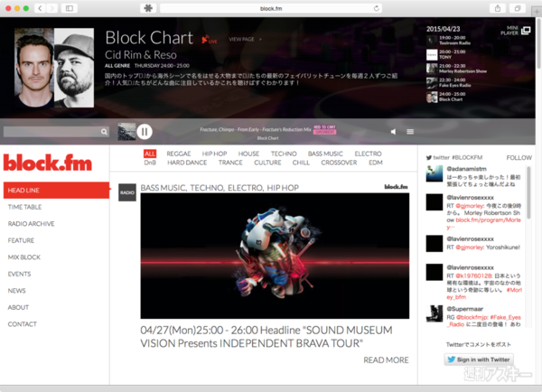Filter by CULTURE genre
Image resolution: width=542 pixels, height=392 pixels.
pyautogui.click(x=267, y=163)
